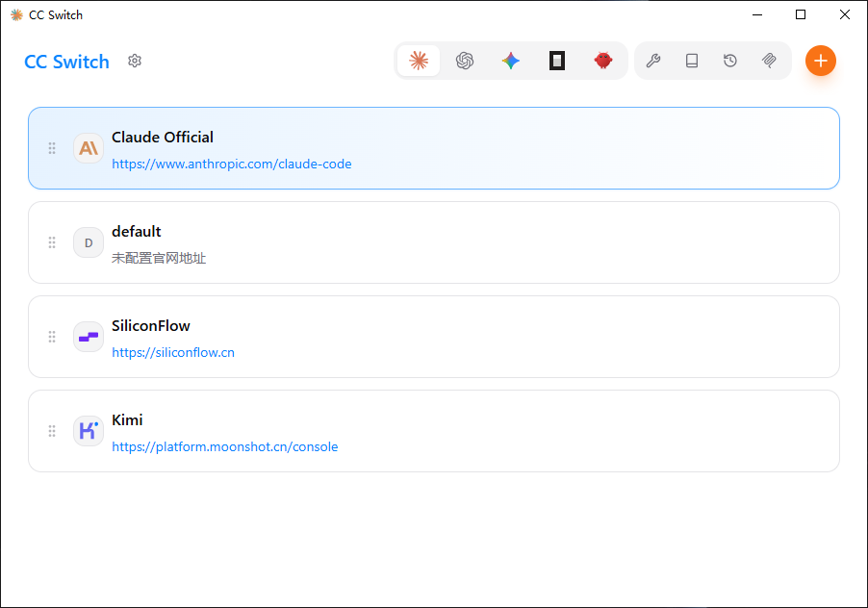Close the CC Switch window

pyautogui.click(x=845, y=14)
